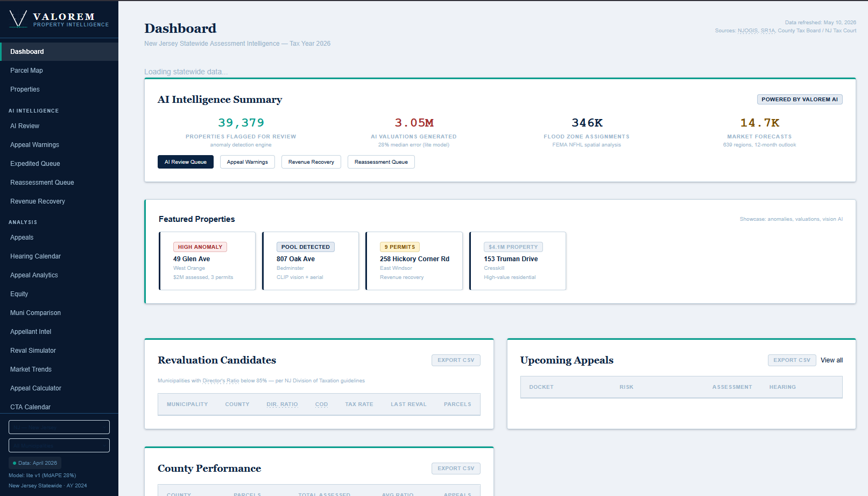
Task: Open Appellant Intel in the sidebar
Action: pyautogui.click(x=59, y=332)
